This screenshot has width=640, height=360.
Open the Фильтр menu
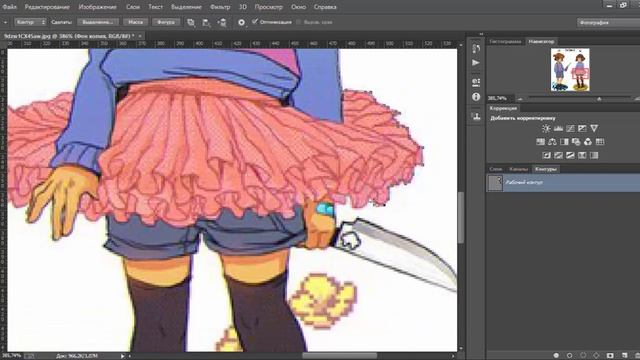tap(220, 7)
